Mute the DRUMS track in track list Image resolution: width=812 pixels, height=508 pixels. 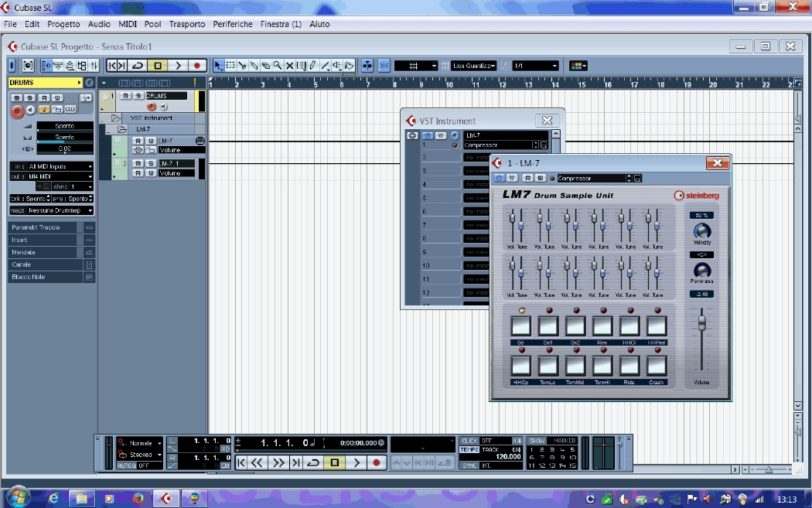[126, 96]
